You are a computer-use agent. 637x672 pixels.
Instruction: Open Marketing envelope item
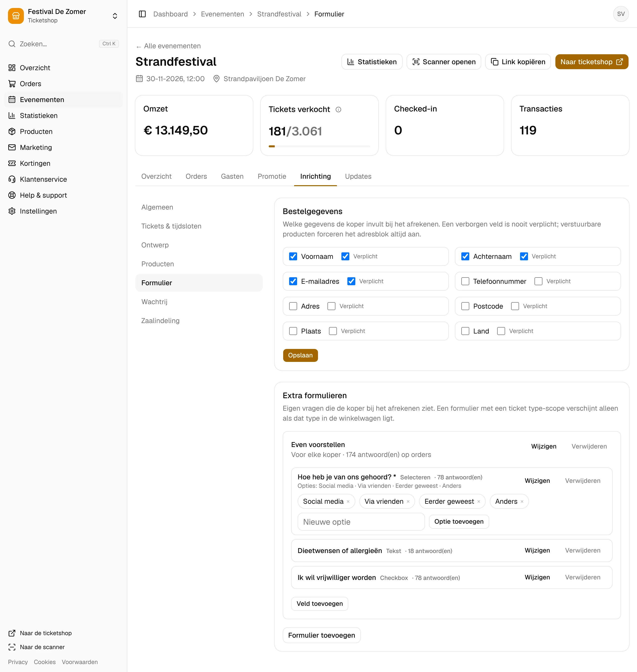(63, 147)
